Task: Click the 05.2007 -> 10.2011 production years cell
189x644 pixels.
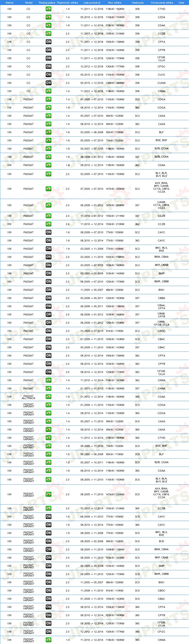Action: (92, 462)
